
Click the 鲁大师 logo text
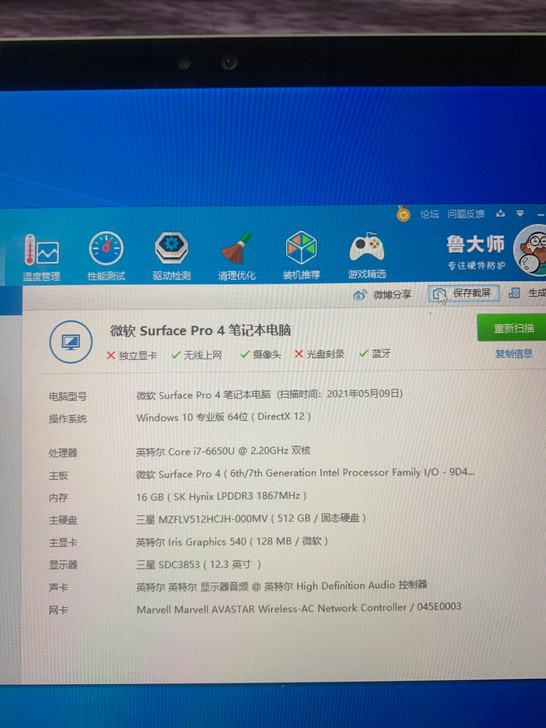pyautogui.click(x=475, y=244)
